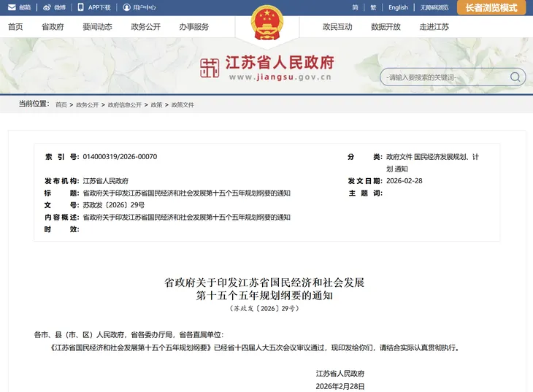The image size is (533, 392).
Task: Switch to traditional Chinese (繁)
Action: (374, 7)
